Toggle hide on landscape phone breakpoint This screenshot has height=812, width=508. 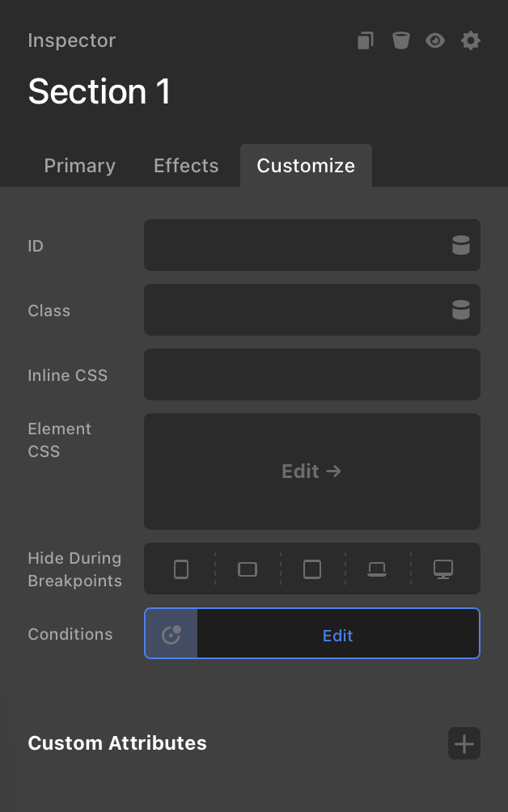pos(248,569)
